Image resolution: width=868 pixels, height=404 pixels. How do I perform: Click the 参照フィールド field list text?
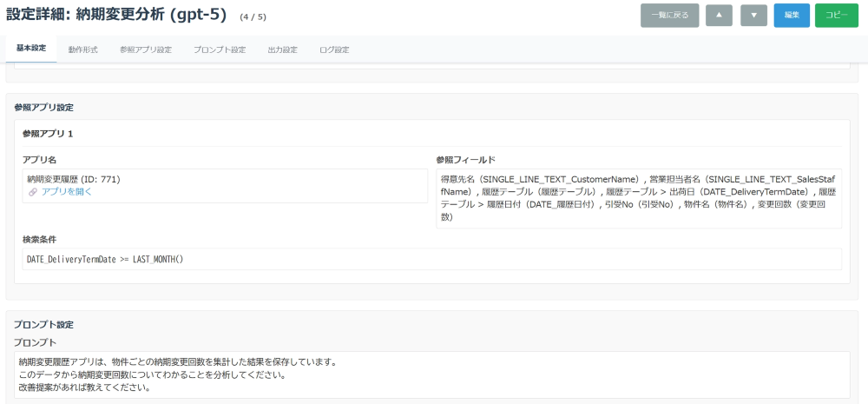coord(639,198)
